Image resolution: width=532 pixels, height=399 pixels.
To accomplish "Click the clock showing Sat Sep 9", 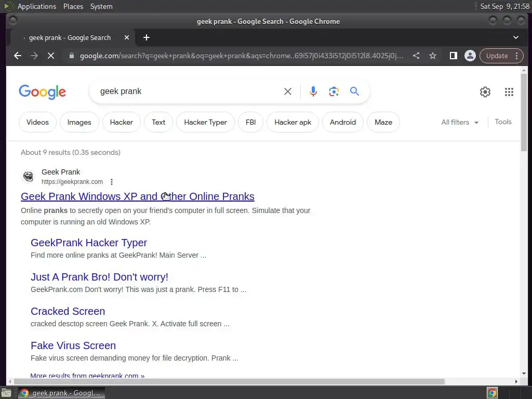I will (x=505, y=6).
